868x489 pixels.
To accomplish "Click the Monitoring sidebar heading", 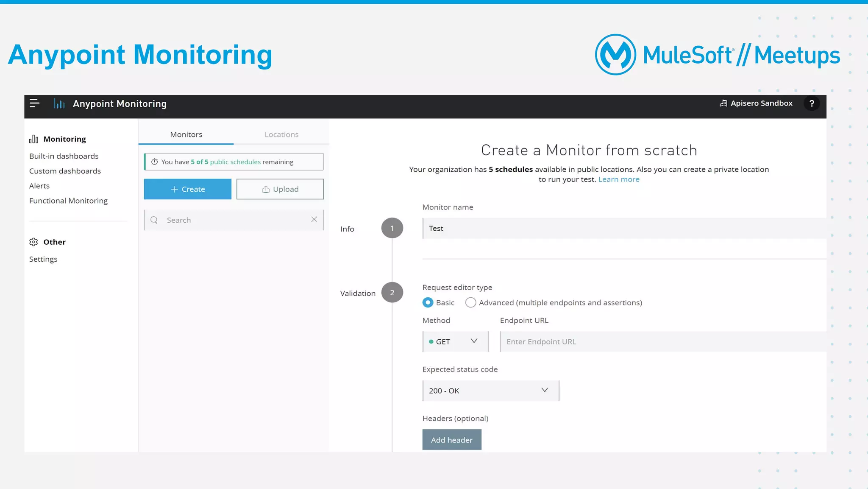I will coord(65,139).
